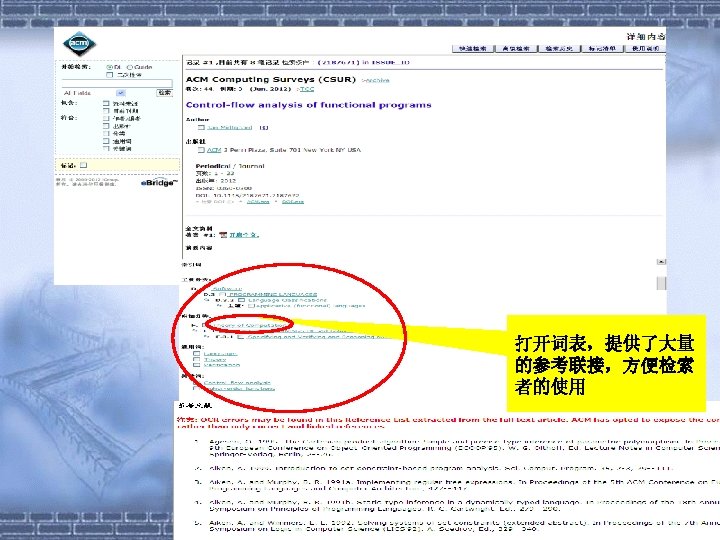The image size is (720, 540).
Task: Click the eBridge logo
Action: tap(158, 183)
